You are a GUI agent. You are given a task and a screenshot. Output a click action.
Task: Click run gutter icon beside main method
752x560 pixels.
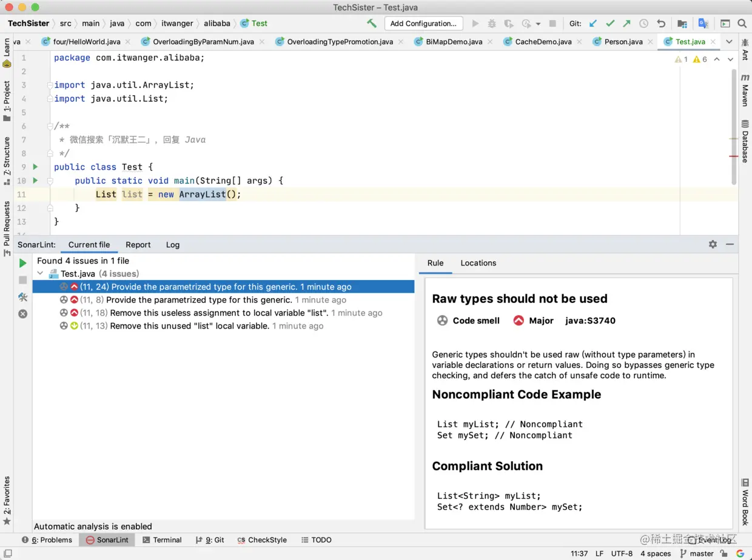click(35, 181)
